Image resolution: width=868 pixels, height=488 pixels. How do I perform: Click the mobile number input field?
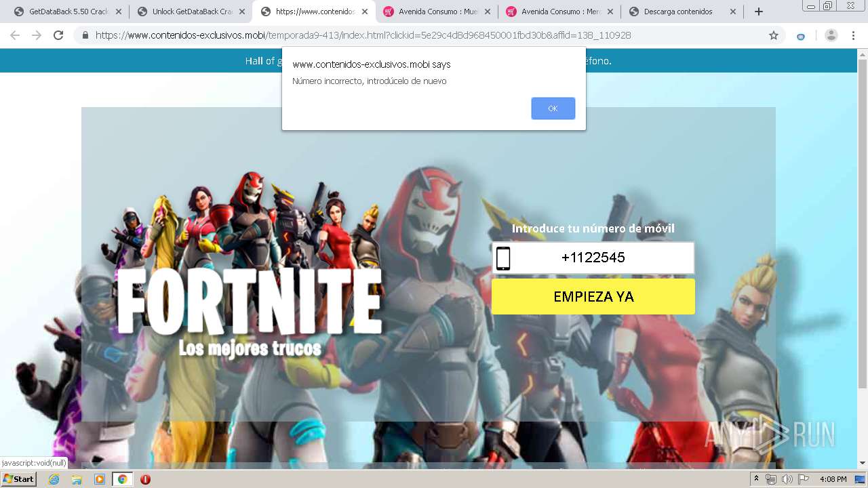pos(593,258)
